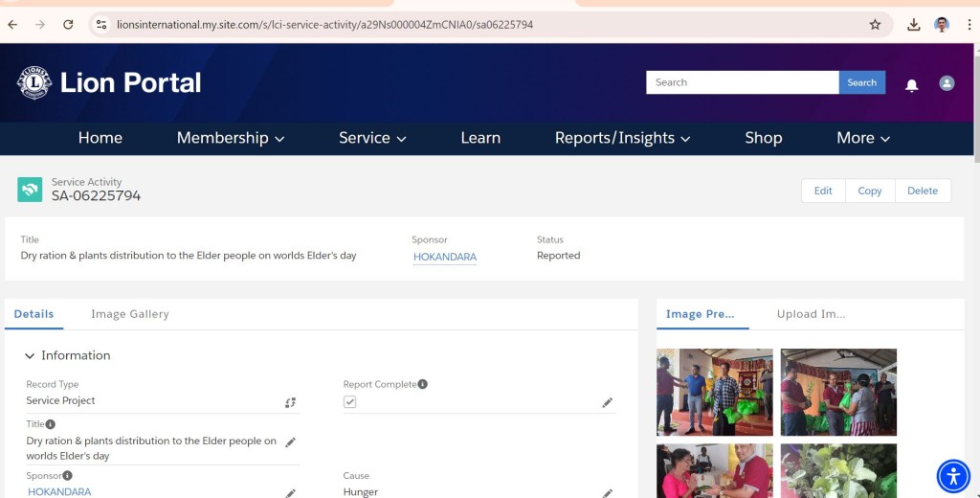980x498 pixels.
Task: Select Image Preview tab
Action: point(700,314)
